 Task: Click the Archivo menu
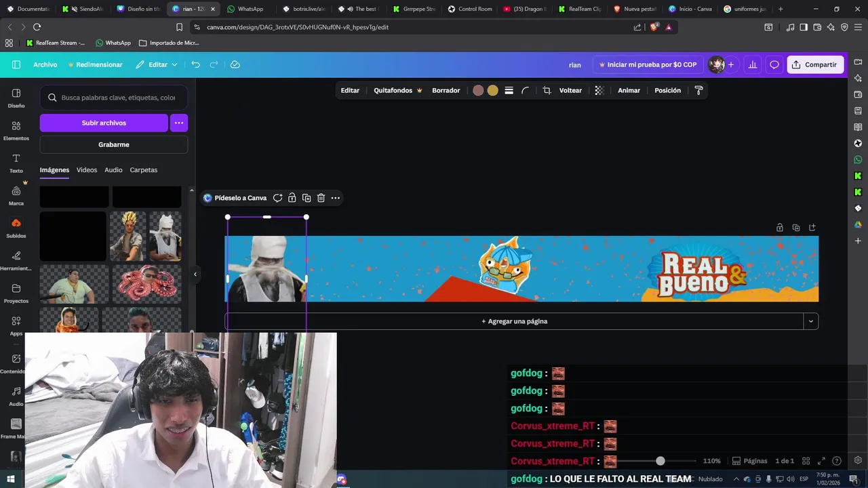pyautogui.click(x=45, y=64)
